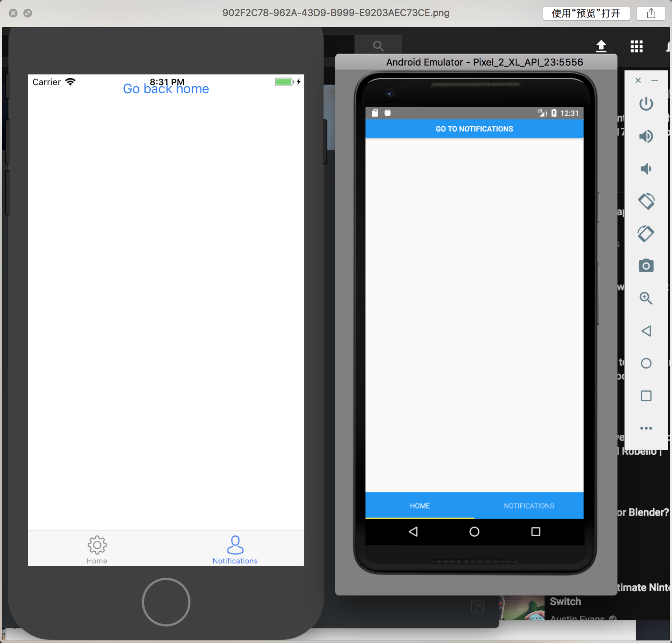This screenshot has width=672, height=643.
Task: Open the apps grid icon in background window
Action: 636,46
